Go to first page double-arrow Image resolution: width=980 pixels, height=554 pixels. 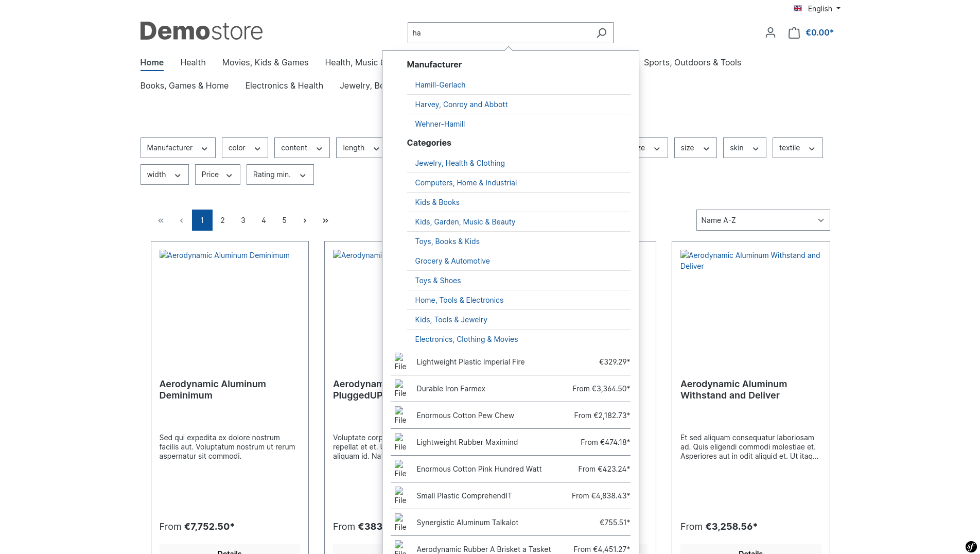tap(161, 220)
